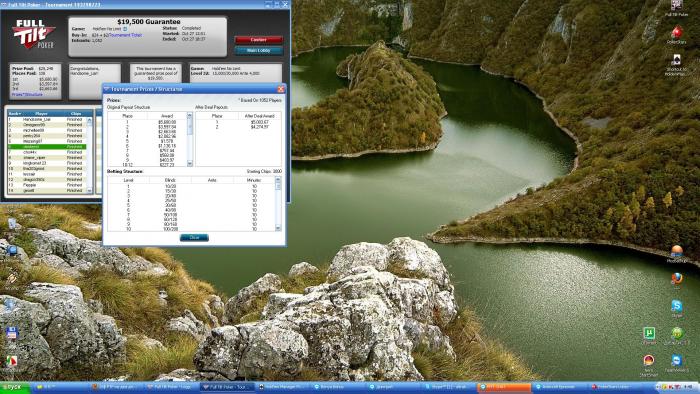Click the After Deal Award for place 2
Viewport: 700px width, 394px height.
click(259, 127)
